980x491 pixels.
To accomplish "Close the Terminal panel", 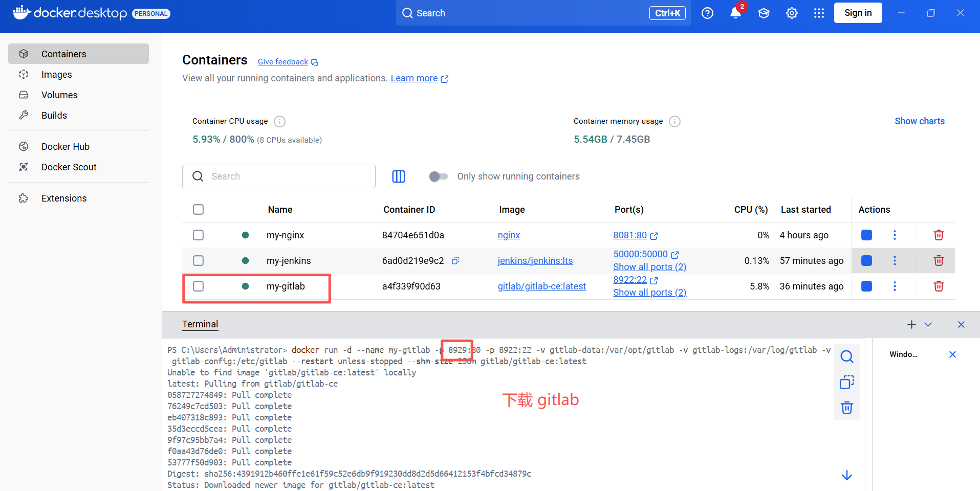I will pos(961,324).
